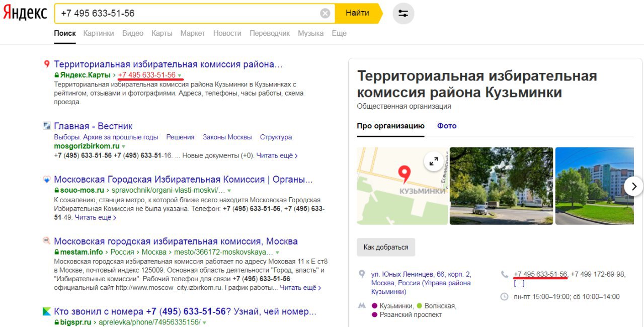Click the Яндекс.Карты source link
This screenshot has height=327, width=644.
85,75
